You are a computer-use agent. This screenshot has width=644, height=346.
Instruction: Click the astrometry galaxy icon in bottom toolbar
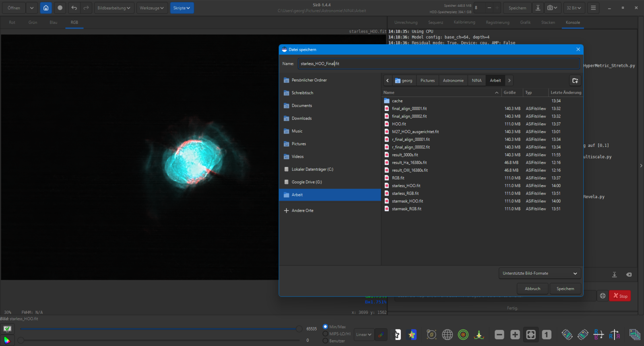(x=431, y=334)
